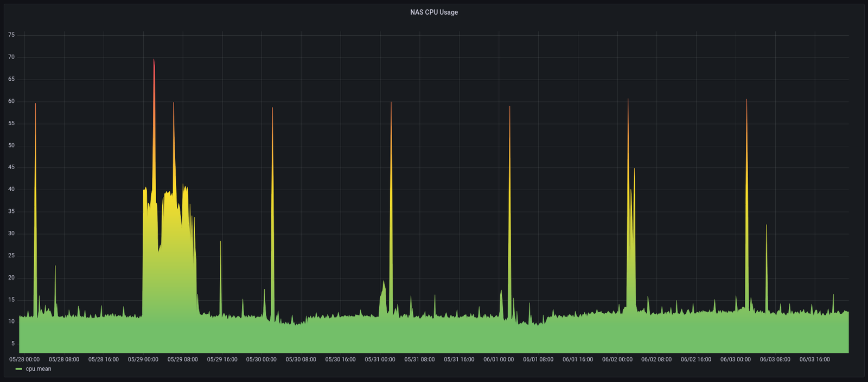Screen dimensions: 868x382
Task: Click the 06/03 08:00 time axis label
Action: 775,359
